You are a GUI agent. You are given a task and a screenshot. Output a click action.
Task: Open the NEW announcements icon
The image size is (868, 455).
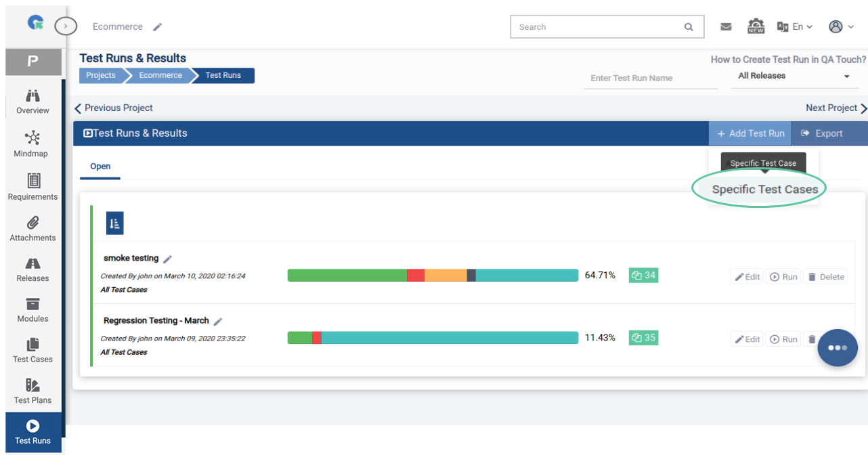coord(756,26)
